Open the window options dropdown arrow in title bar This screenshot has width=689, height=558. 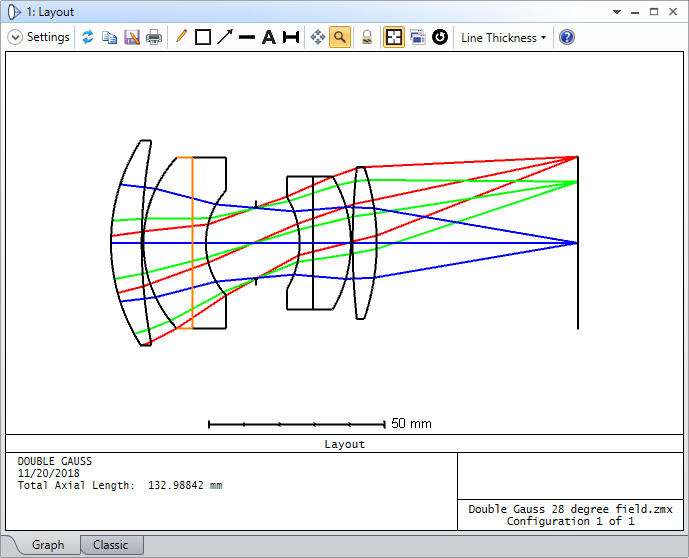617,12
